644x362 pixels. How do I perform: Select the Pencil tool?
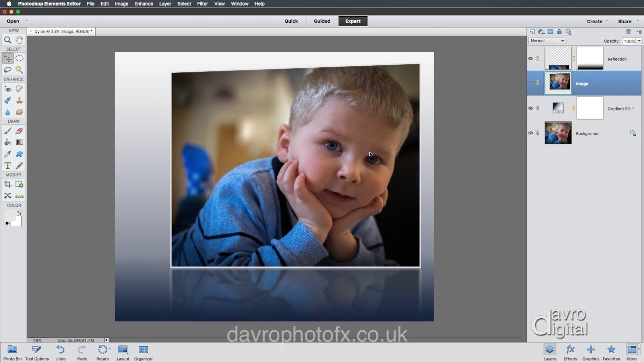(19, 166)
